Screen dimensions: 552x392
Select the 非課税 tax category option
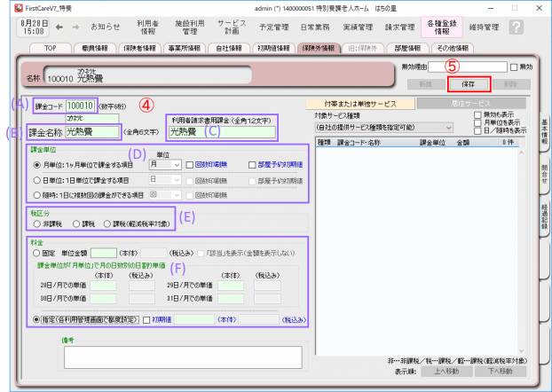point(34,223)
